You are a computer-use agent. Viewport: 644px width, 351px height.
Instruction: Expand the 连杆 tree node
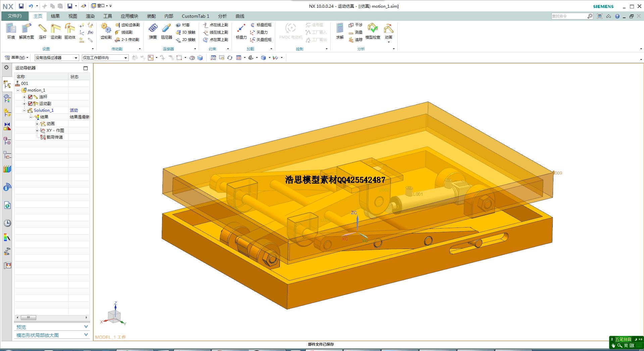click(x=24, y=97)
